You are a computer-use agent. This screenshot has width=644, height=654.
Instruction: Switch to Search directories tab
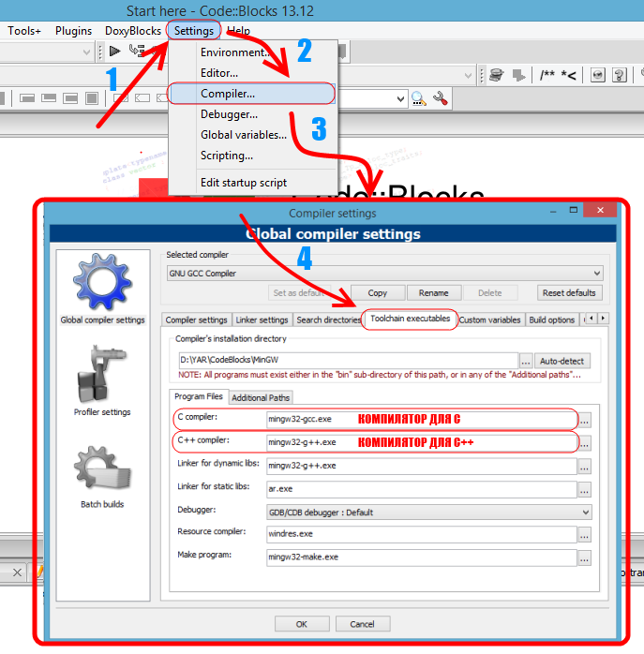(328, 320)
